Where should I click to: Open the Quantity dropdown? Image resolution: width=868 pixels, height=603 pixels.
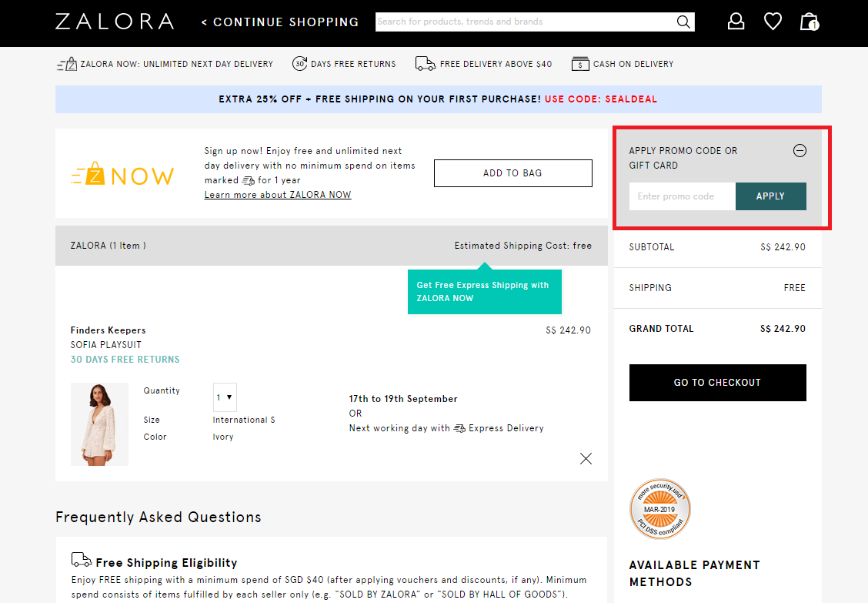click(225, 397)
